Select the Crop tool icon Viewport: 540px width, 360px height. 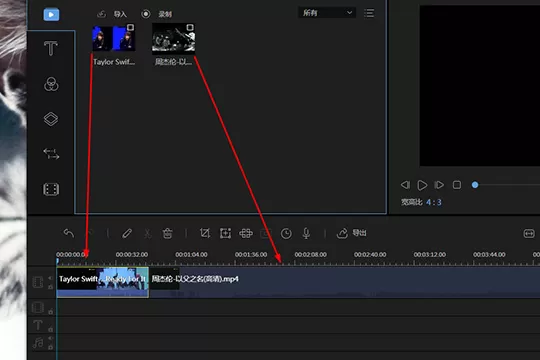205,233
